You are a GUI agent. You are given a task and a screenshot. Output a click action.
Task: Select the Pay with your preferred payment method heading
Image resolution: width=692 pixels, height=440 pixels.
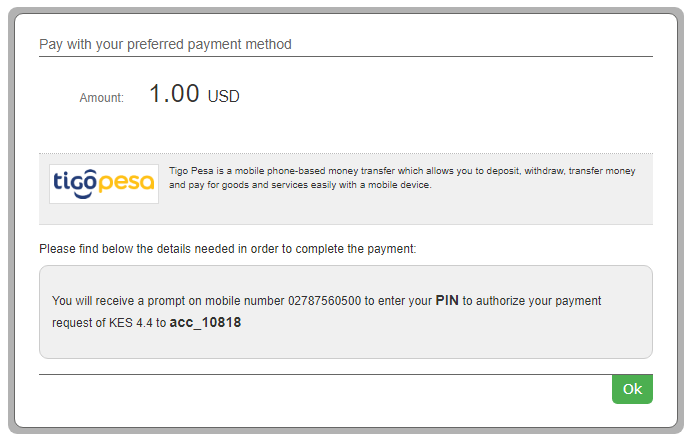tap(165, 44)
